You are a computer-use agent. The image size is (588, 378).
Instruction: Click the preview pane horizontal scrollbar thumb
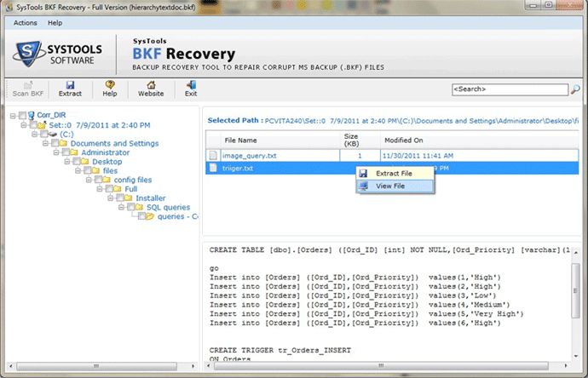coord(381,365)
